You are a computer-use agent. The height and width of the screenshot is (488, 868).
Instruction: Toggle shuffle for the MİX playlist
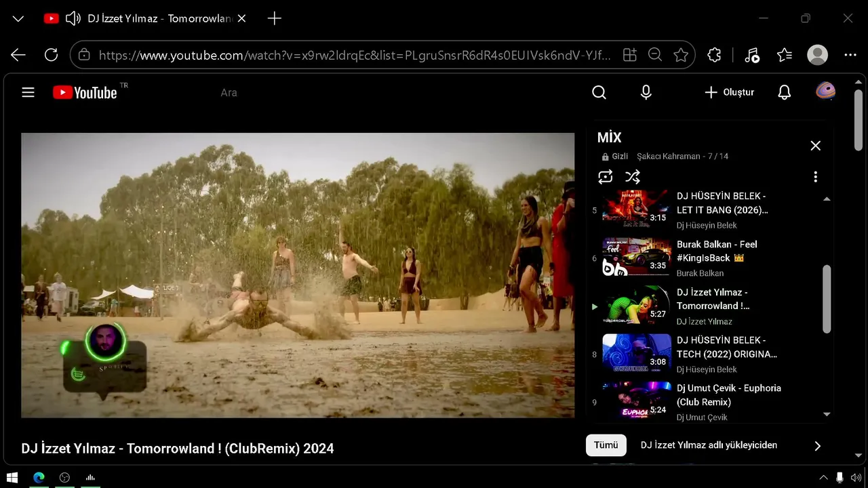tap(633, 177)
